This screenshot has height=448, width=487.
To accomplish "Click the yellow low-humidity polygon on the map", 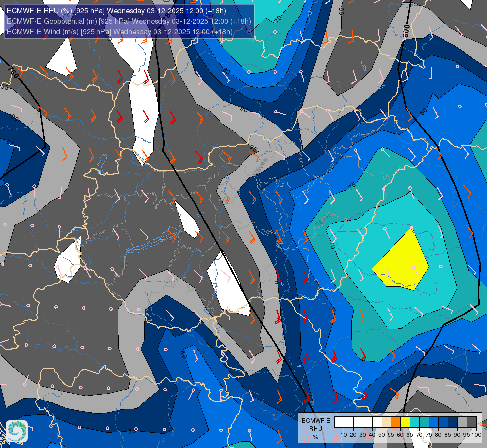I will [401, 261].
